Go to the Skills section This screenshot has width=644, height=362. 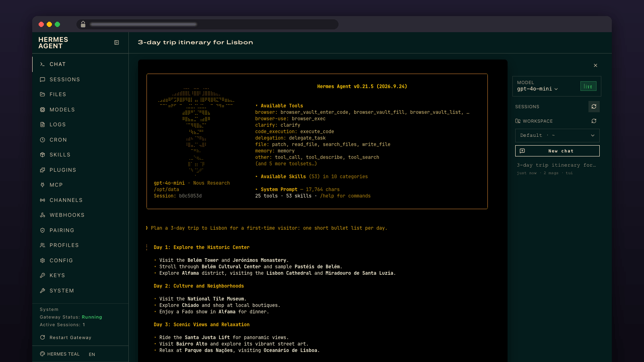[x=80, y=155]
